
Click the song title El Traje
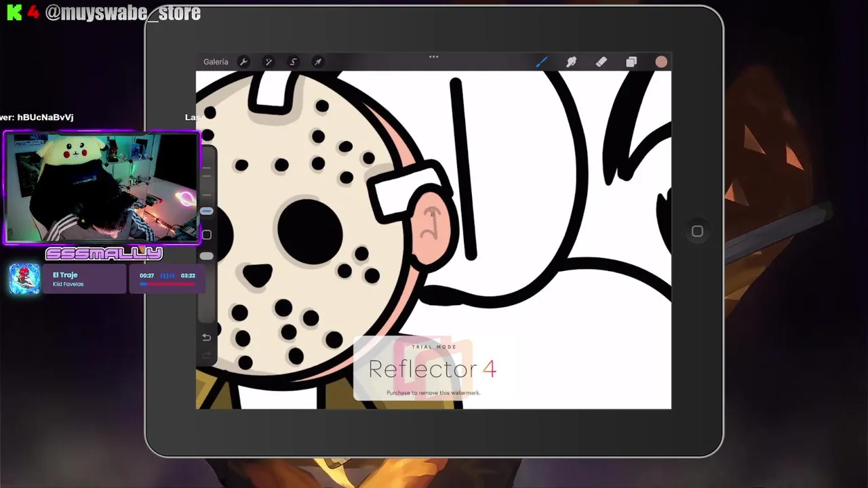point(65,275)
